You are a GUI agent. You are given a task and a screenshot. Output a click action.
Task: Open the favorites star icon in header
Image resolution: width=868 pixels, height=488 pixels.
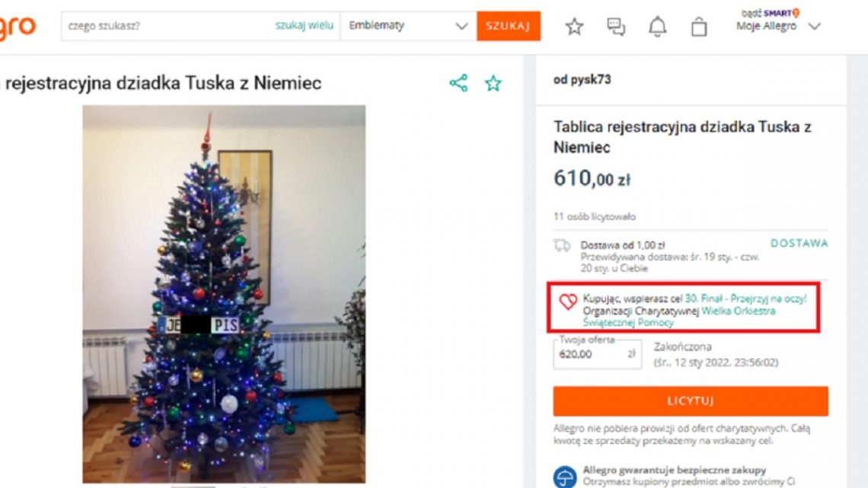(574, 26)
